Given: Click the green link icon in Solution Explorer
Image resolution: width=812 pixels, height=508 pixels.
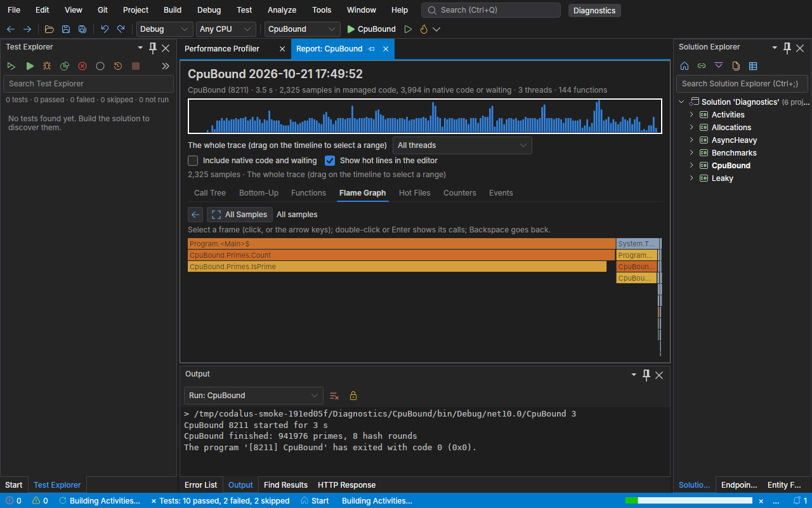Looking at the screenshot, I should (x=702, y=66).
